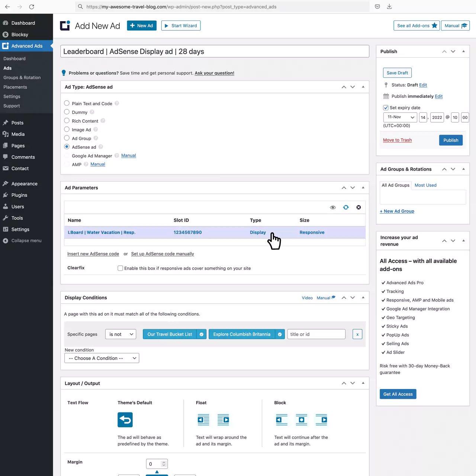Click help icon next to Ad Group
The width and height of the screenshot is (476, 476).
pyautogui.click(x=96, y=138)
